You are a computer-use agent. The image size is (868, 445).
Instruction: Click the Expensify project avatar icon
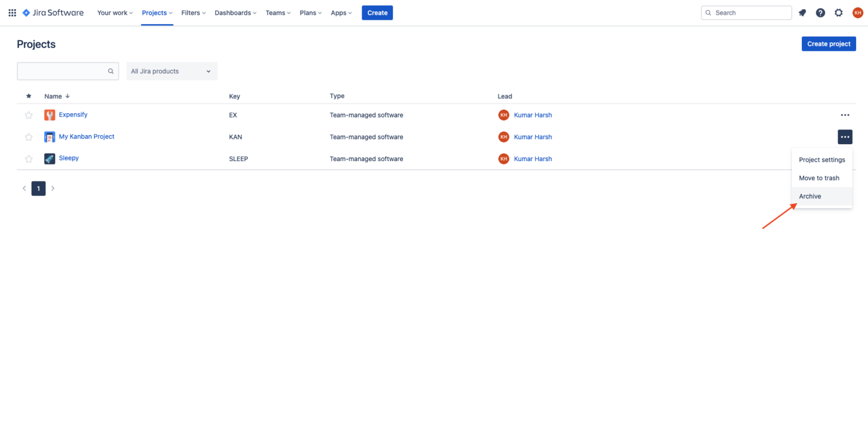tap(49, 115)
